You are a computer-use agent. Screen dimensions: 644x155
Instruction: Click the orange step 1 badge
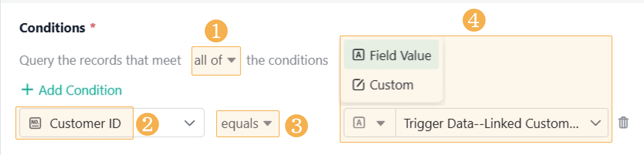(216, 31)
